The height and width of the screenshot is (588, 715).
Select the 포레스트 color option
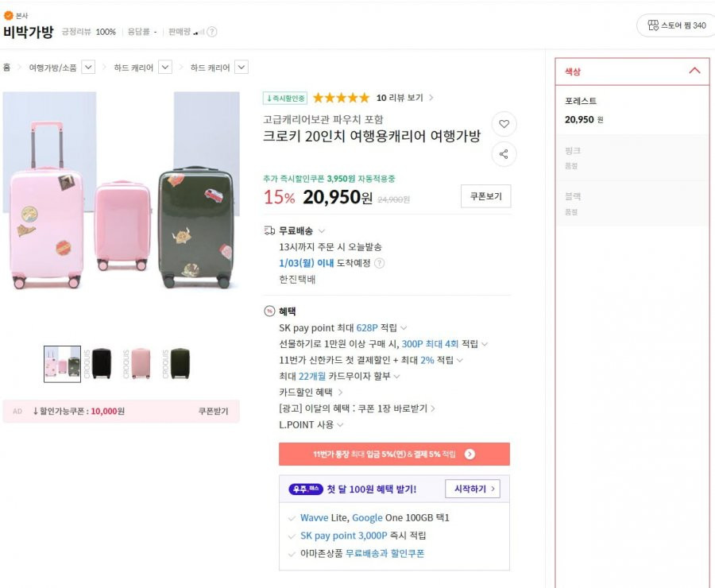tap(632, 110)
